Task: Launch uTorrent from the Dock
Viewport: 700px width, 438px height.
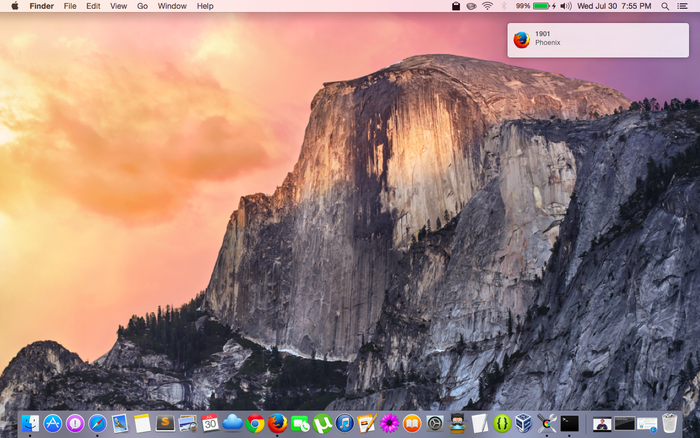Action: click(322, 423)
